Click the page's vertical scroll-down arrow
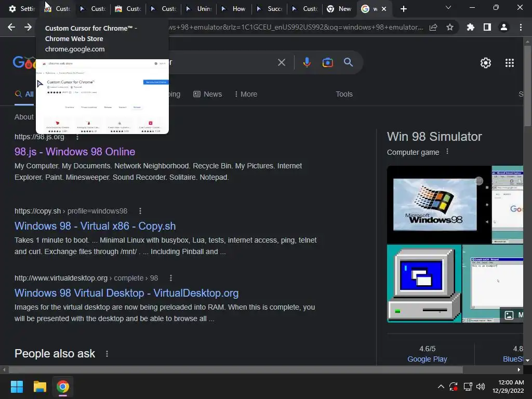Image resolution: width=532 pixels, height=399 pixels. pyautogui.click(x=528, y=361)
